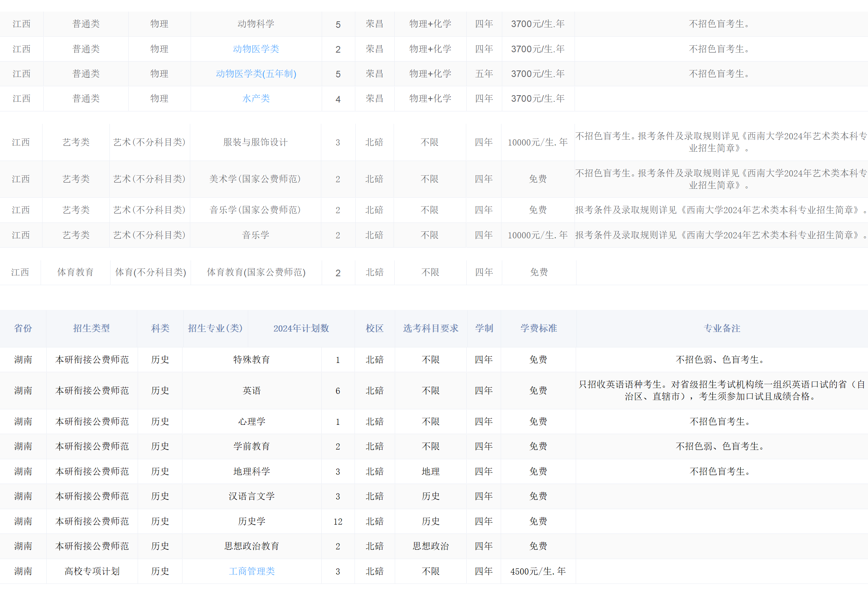Click the 校区 column header
The width and height of the screenshot is (868, 614).
pos(374,328)
